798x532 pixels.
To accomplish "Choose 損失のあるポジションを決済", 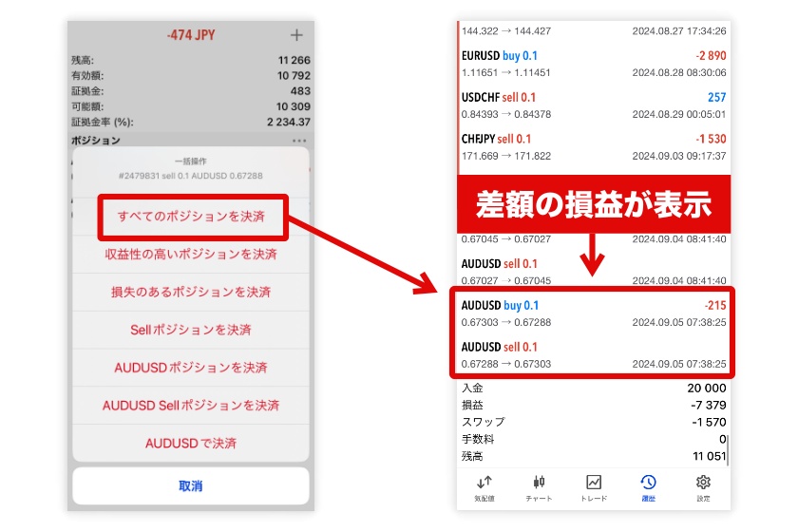I will 191,293.
